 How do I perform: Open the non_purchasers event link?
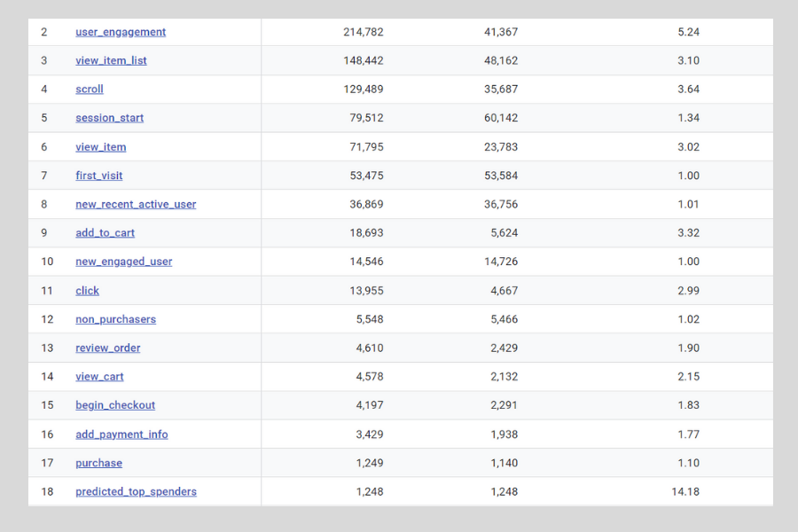[115, 319]
